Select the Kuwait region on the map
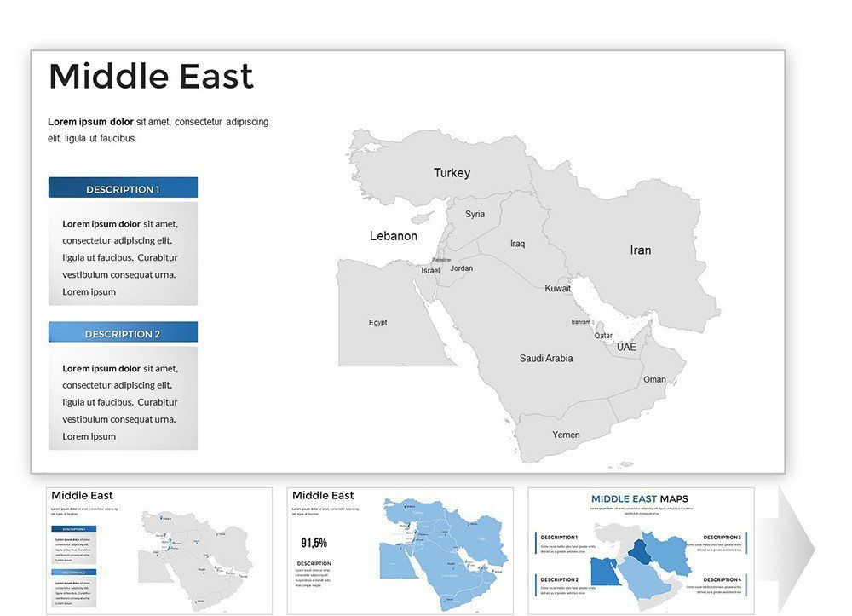The image size is (852, 616). point(557,288)
